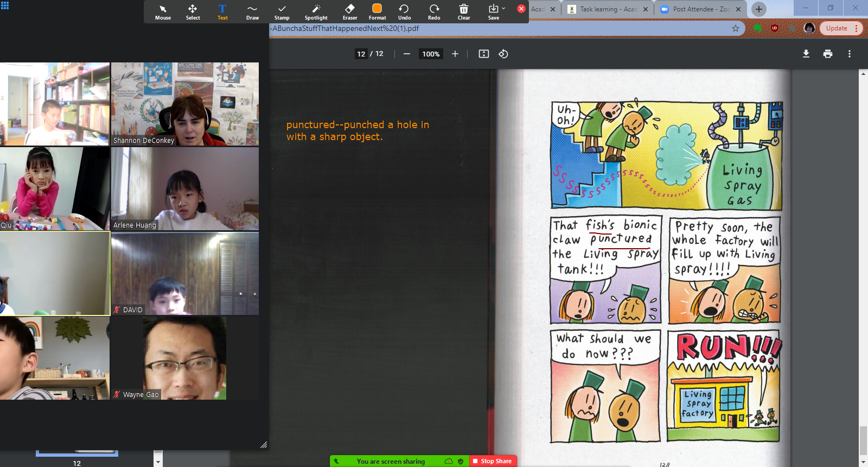Redo the annotation
868x467 pixels.
coord(434,12)
